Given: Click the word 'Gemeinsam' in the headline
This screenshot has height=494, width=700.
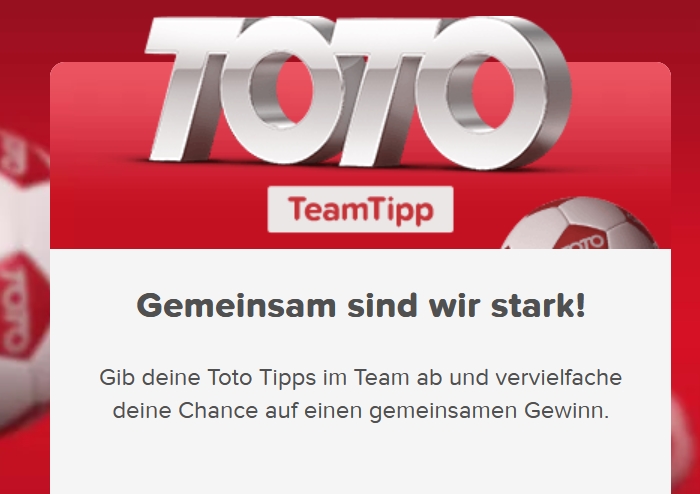Looking at the screenshot, I should (236, 306).
